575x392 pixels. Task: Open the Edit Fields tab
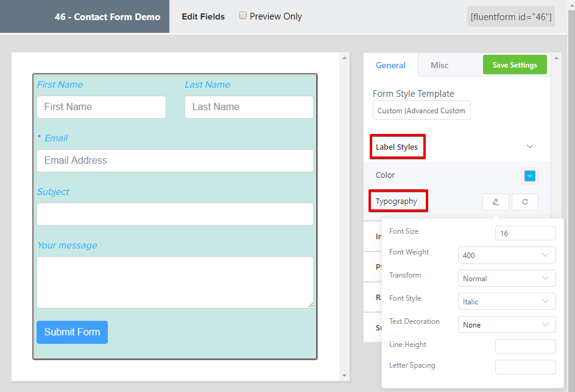tap(203, 16)
